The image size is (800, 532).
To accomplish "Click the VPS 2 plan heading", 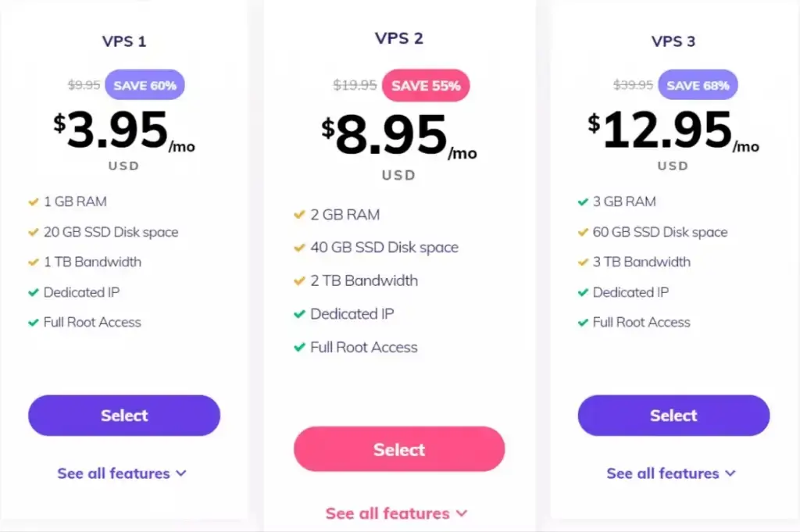I will pos(399,37).
